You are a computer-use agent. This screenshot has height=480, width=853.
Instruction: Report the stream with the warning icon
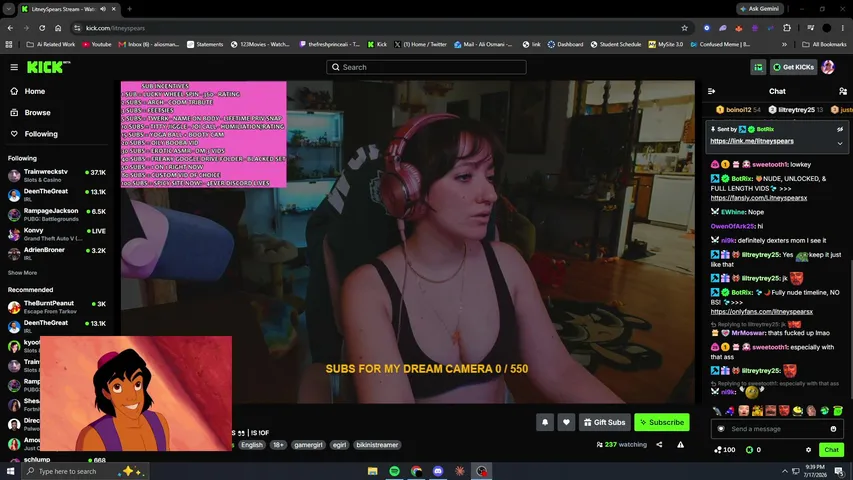[681, 445]
